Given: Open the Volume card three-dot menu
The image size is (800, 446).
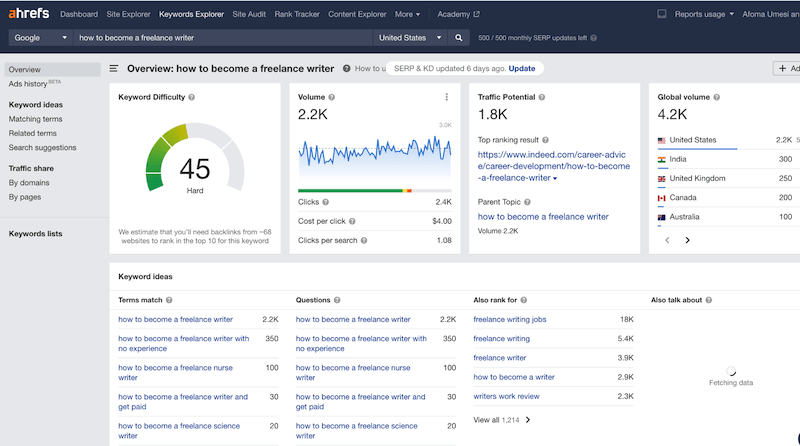Looking at the screenshot, I should 446,97.
